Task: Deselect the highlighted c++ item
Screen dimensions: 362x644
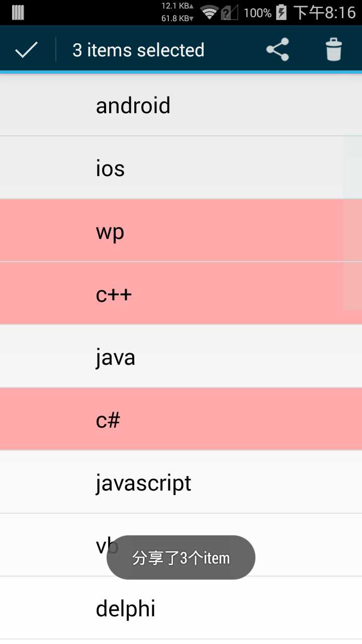Action: point(181,293)
